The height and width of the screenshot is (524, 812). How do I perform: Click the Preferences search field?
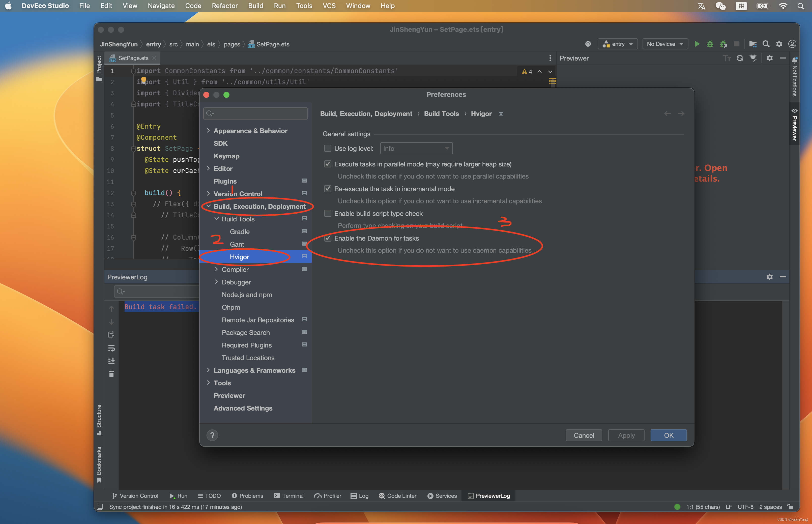(x=258, y=113)
